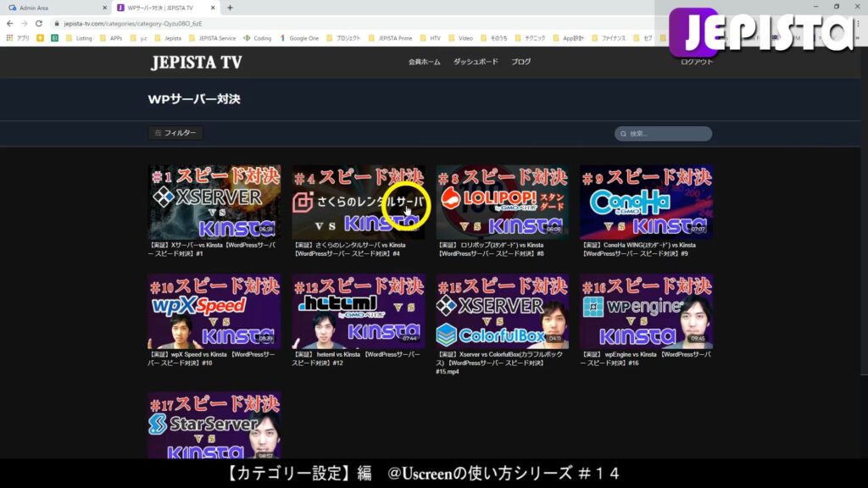The width and height of the screenshot is (868, 488).
Task: Close the WPサーバー対決 JEPISTA TV tab
Action: tap(213, 8)
